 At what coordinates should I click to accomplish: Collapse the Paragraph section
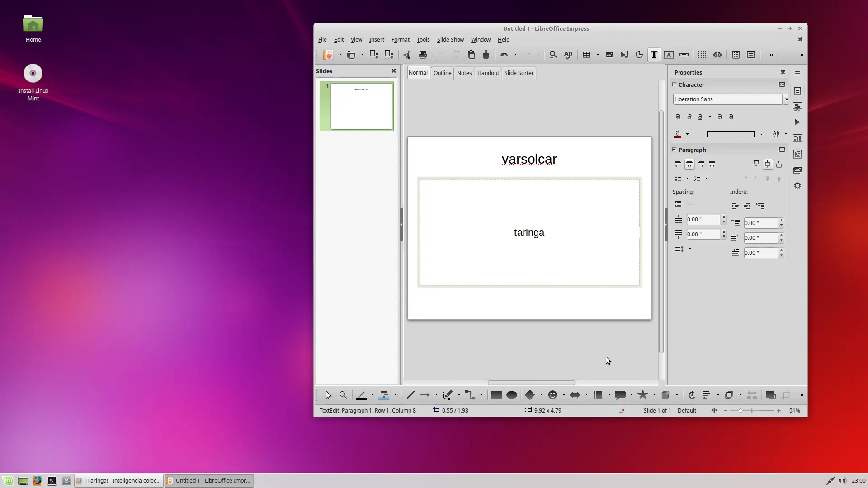click(674, 150)
